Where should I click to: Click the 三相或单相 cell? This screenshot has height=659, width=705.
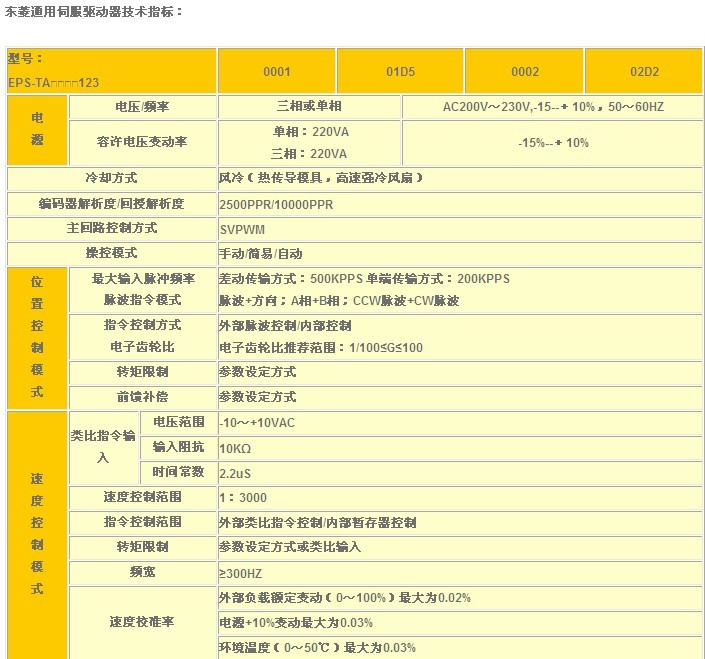[309, 106]
